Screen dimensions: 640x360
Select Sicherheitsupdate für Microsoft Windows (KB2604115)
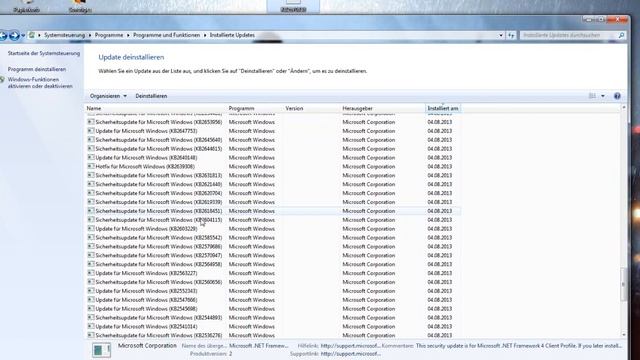(159, 220)
